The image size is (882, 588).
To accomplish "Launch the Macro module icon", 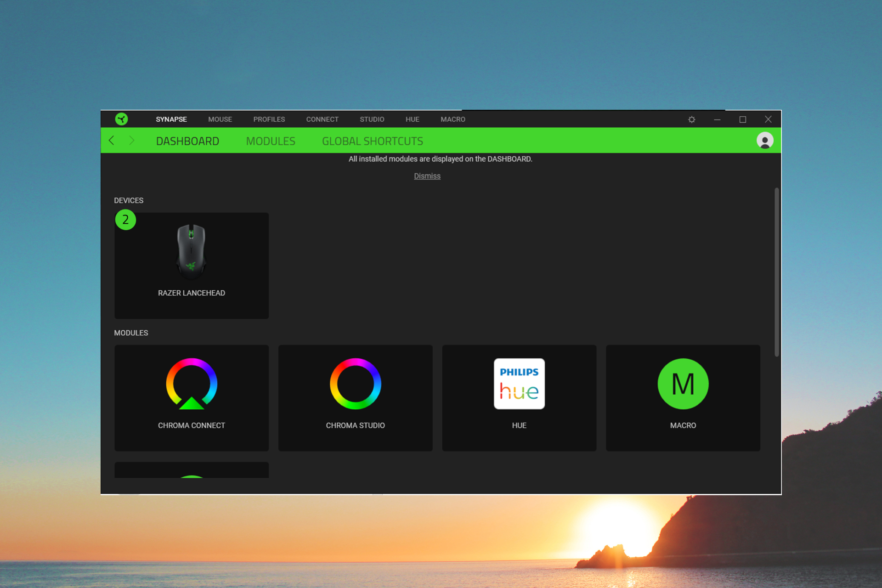I will 683,384.
